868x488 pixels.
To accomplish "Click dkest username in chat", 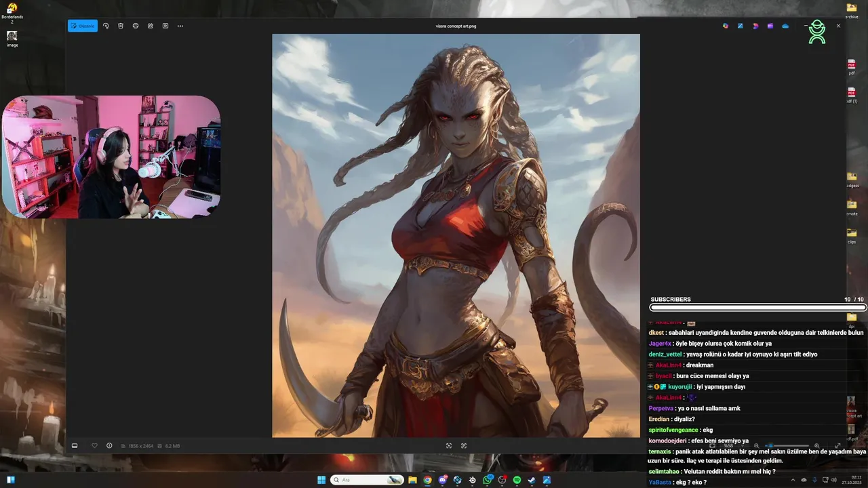I will point(656,333).
